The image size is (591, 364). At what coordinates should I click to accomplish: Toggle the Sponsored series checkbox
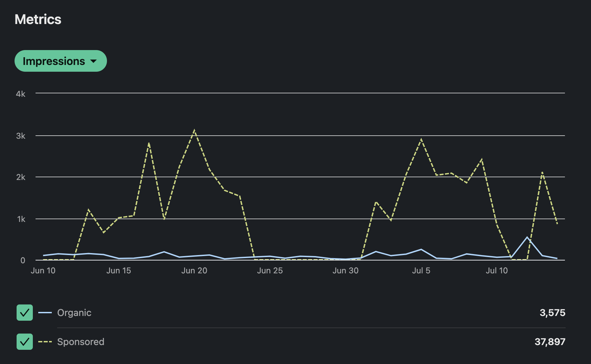[25, 342]
